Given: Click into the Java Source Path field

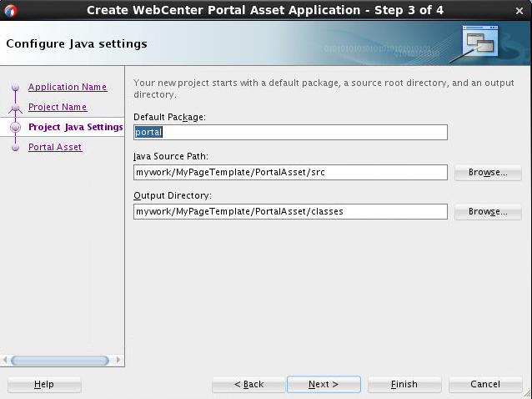Looking at the screenshot, I should 290,172.
